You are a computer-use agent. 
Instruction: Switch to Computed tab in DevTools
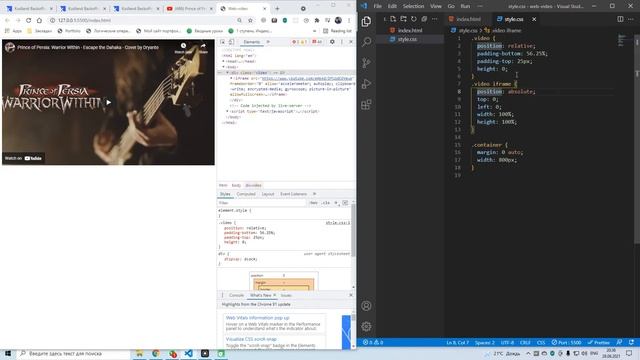(246, 194)
